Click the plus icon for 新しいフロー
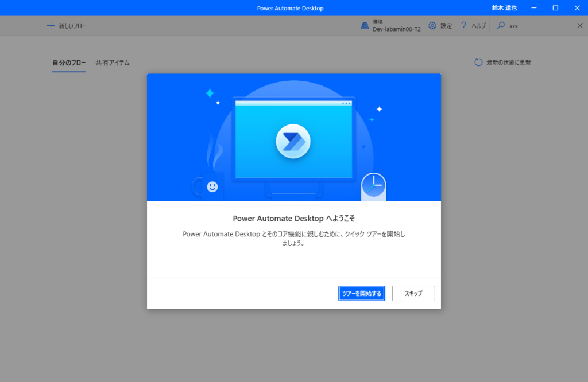The height and width of the screenshot is (382, 588). [51, 25]
